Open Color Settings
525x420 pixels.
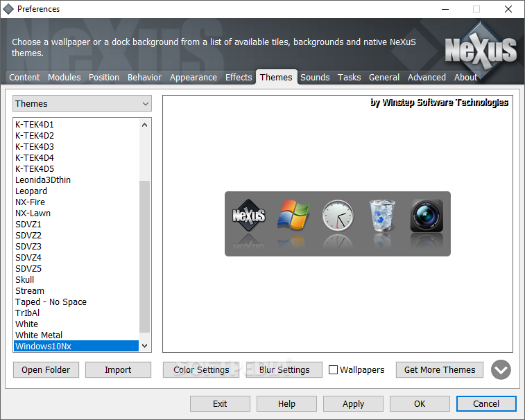(201, 370)
